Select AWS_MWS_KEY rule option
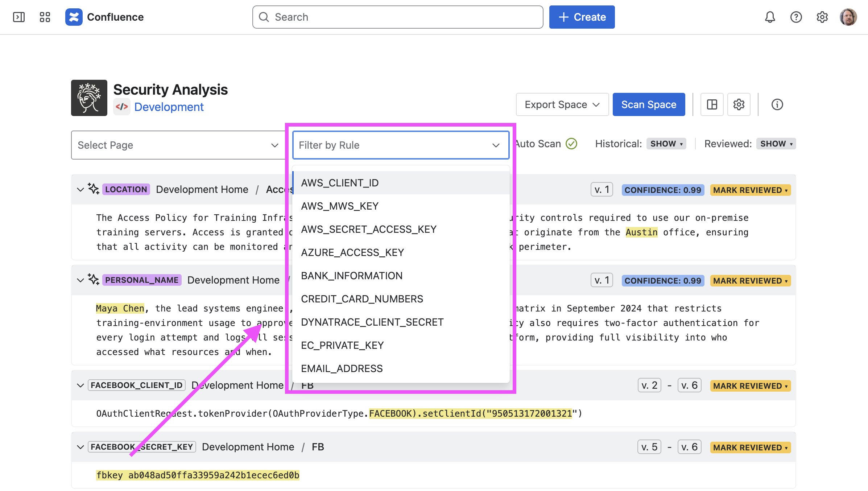The image size is (868, 491). [x=401, y=206]
